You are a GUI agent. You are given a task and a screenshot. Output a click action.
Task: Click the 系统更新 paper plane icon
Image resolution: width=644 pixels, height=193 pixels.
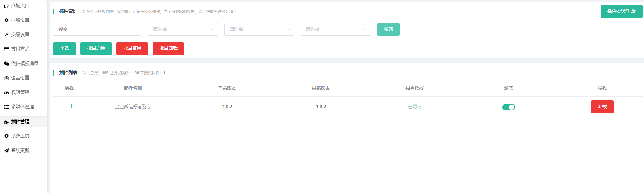(6, 150)
